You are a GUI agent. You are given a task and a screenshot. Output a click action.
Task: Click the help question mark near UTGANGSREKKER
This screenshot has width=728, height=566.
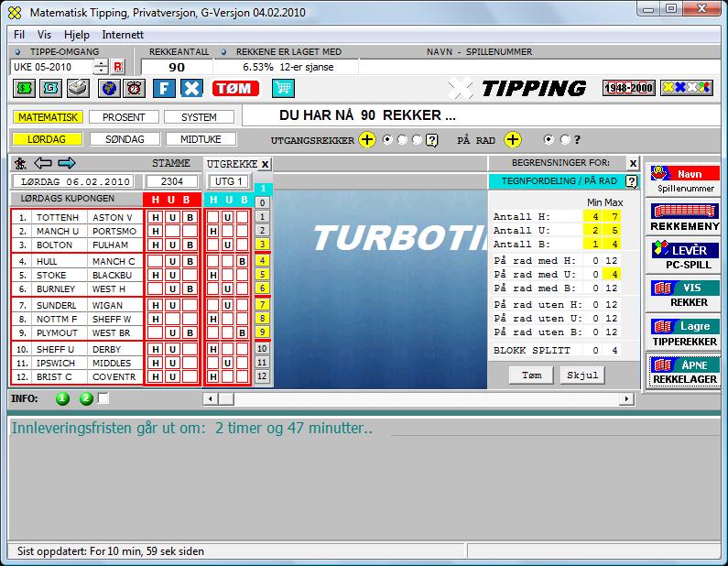click(432, 140)
